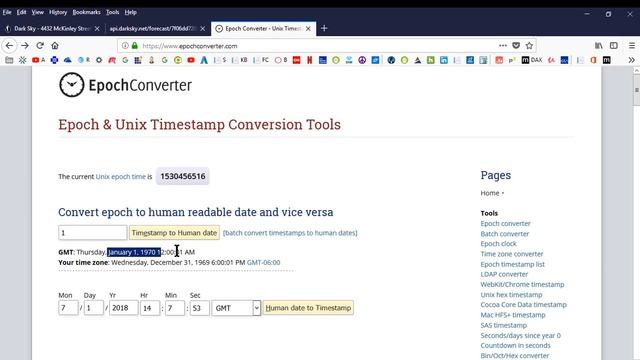The width and height of the screenshot is (640, 360).
Task: Open the KB bookmark
Action: click(x=240, y=60)
